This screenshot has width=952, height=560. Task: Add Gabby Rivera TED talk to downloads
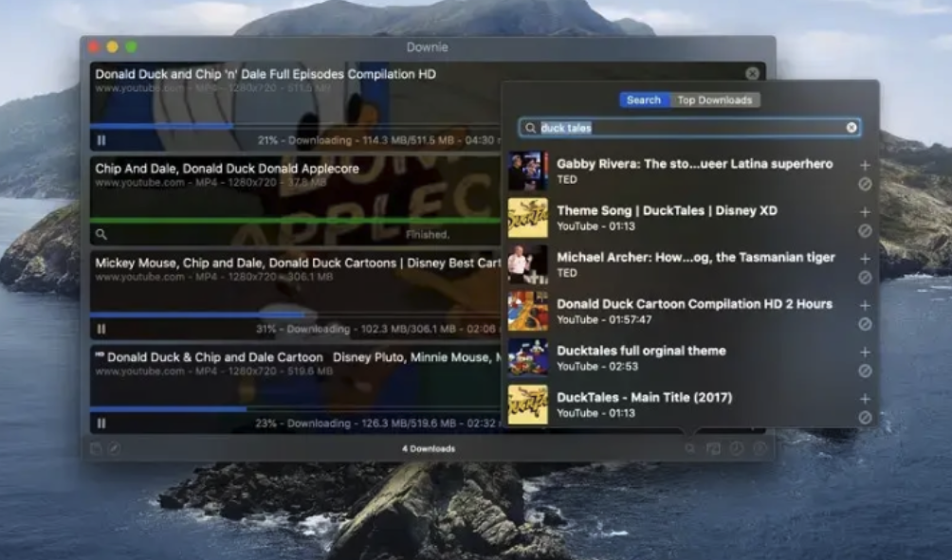click(x=865, y=165)
